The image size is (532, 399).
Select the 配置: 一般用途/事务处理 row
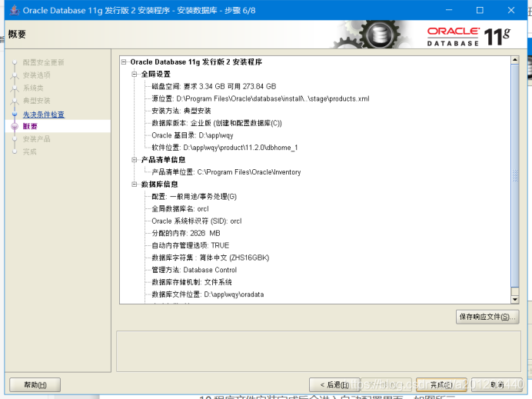click(194, 197)
